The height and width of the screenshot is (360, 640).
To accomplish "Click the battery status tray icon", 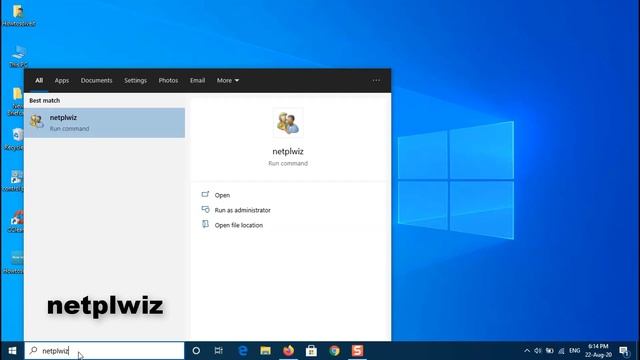I will tap(550, 351).
